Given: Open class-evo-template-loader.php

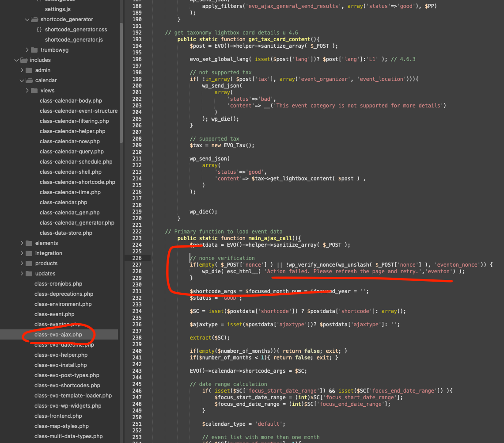Looking at the screenshot, I should pyautogui.click(x=73, y=396).
